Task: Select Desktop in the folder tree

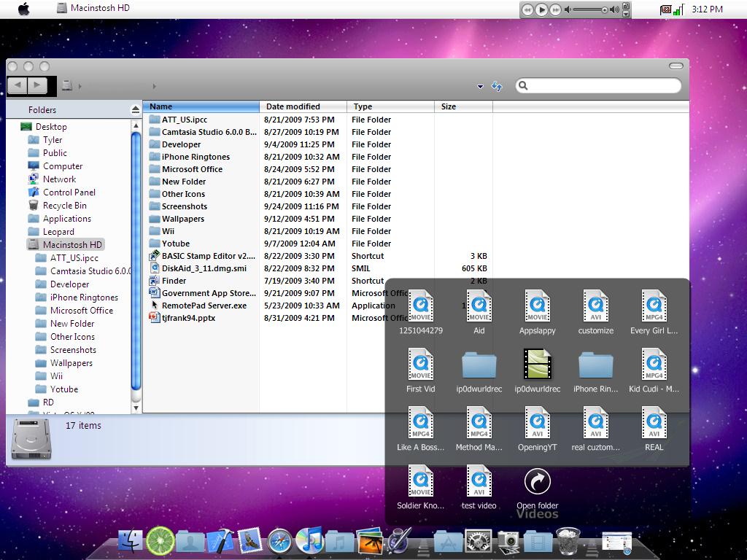Action: tap(44, 127)
